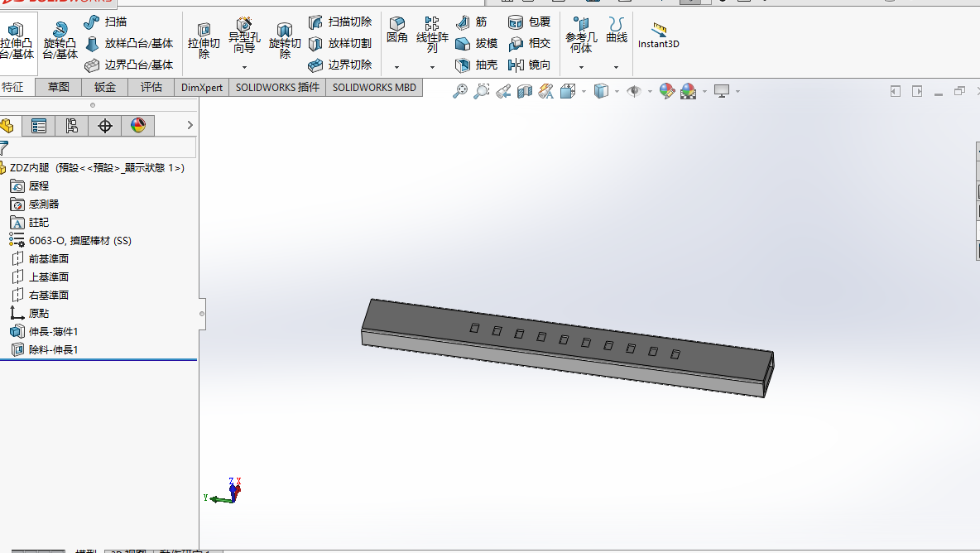Select the Intersect (相交) tool
Viewport: 980px width, 553px height.
coord(529,43)
